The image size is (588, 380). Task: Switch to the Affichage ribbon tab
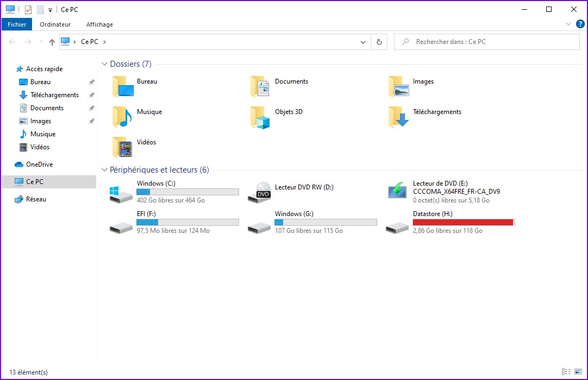tap(99, 24)
